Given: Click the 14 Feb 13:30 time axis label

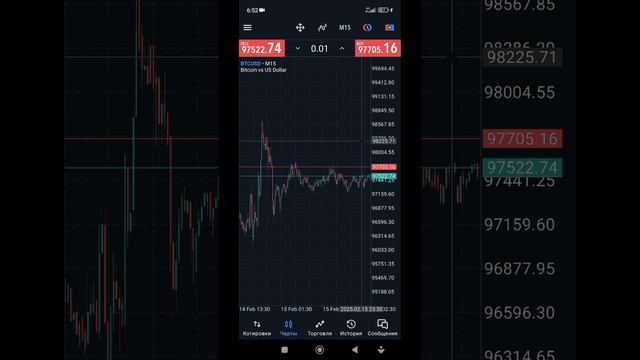Looking at the screenshot, I should pos(255,309).
